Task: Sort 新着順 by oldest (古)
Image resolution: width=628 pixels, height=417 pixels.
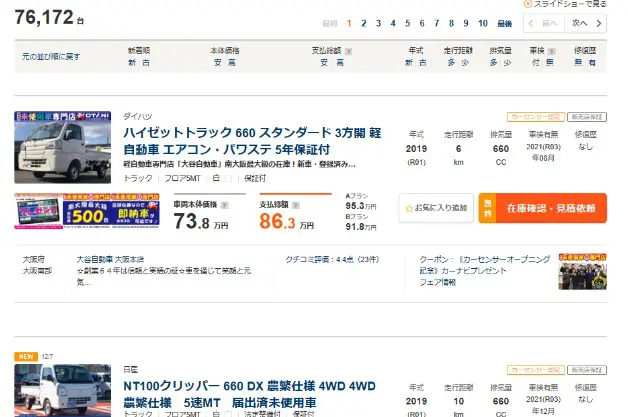Action: coord(146,63)
